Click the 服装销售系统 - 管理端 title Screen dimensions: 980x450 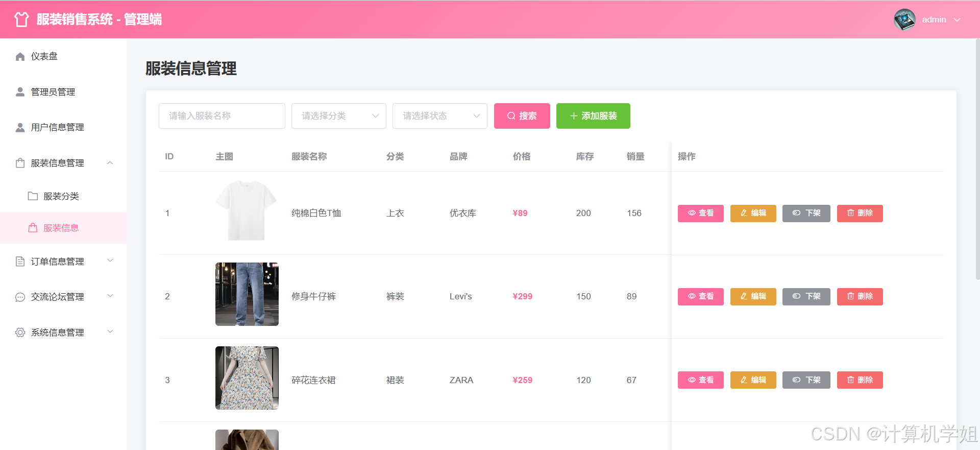99,19
